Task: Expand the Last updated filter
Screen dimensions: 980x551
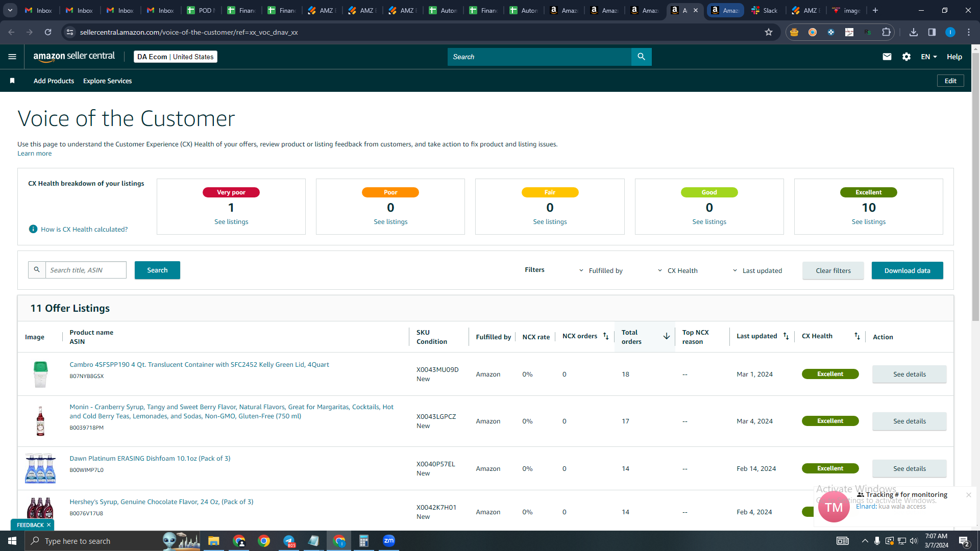Action: (x=757, y=271)
